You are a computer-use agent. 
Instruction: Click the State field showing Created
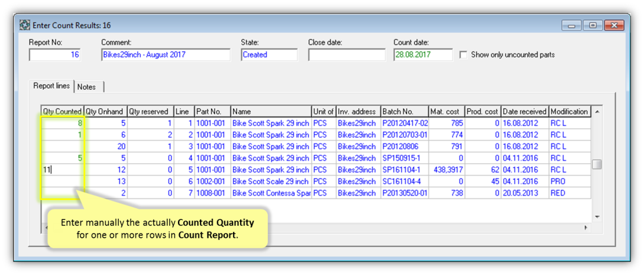(x=269, y=54)
